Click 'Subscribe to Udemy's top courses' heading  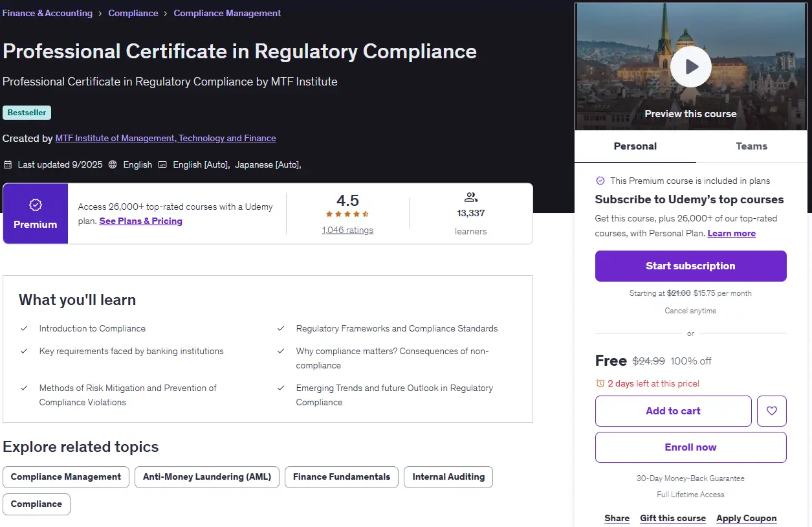click(689, 199)
